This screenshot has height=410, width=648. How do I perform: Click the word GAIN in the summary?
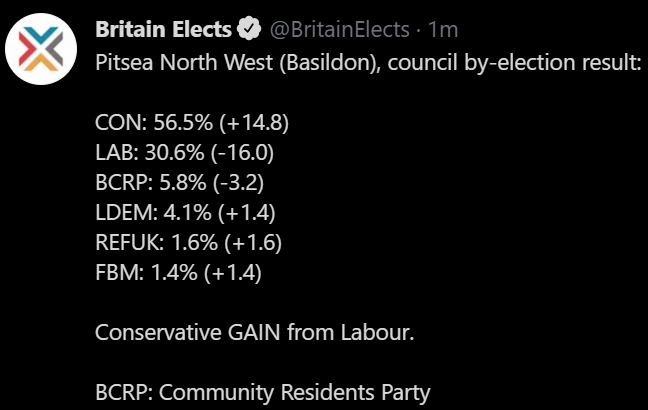pyautogui.click(x=255, y=331)
